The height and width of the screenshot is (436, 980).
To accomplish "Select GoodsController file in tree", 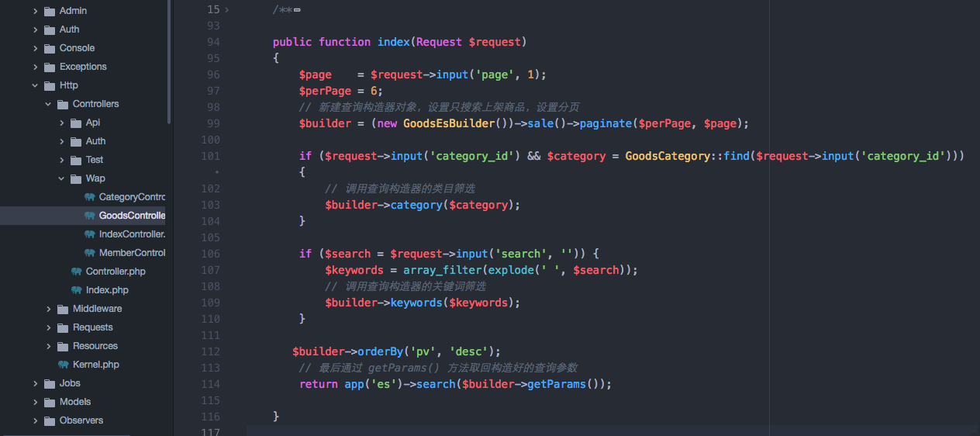I will tap(132, 216).
